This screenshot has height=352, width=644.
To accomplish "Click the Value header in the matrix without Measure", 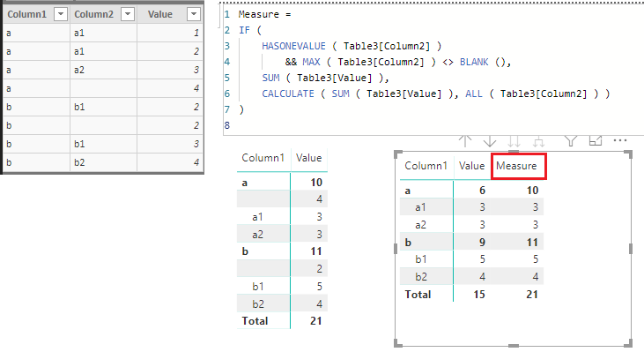I will (x=309, y=158).
